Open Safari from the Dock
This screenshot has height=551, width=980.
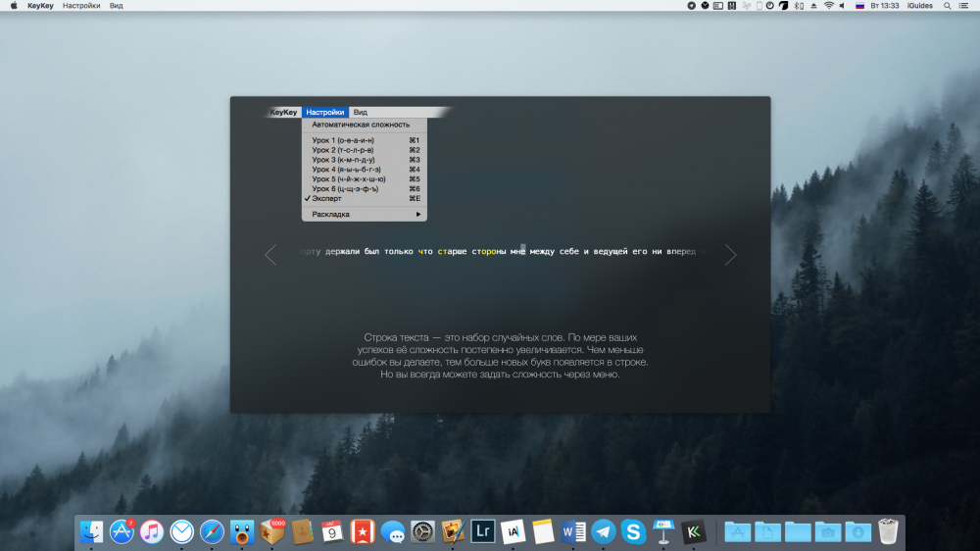tap(213, 531)
